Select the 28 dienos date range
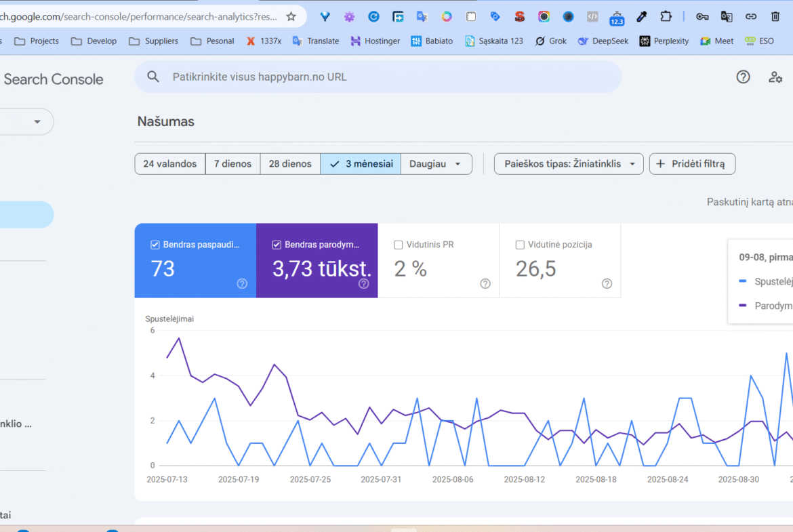793x532 pixels. pyautogui.click(x=290, y=164)
